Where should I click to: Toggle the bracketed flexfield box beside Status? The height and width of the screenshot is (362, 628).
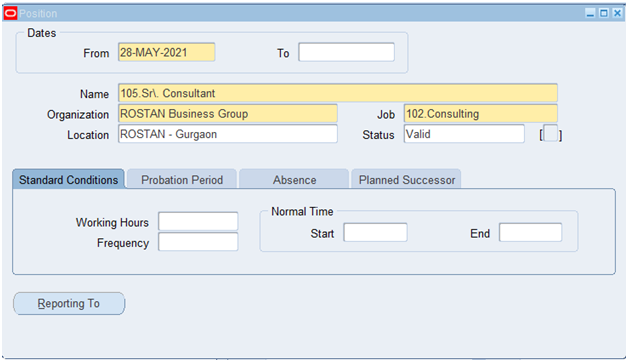tap(551, 134)
